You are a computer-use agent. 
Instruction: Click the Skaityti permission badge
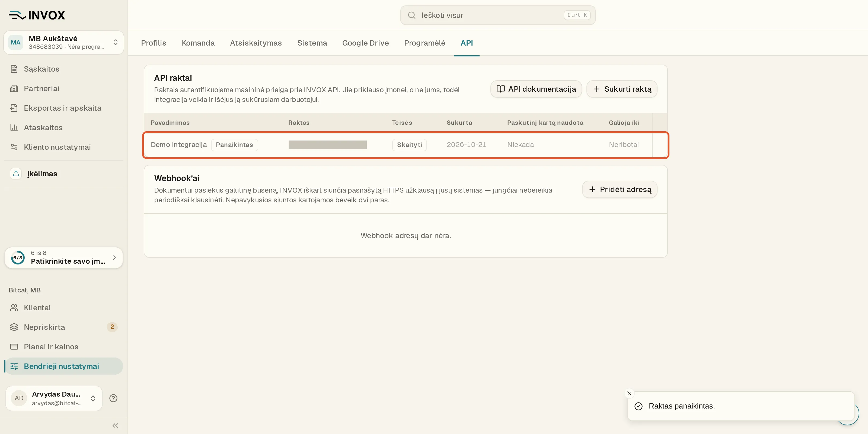pyautogui.click(x=409, y=145)
